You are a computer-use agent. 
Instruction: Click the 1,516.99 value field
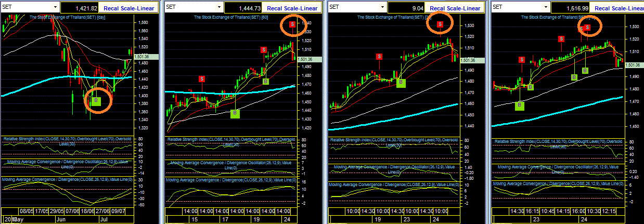click(x=570, y=8)
